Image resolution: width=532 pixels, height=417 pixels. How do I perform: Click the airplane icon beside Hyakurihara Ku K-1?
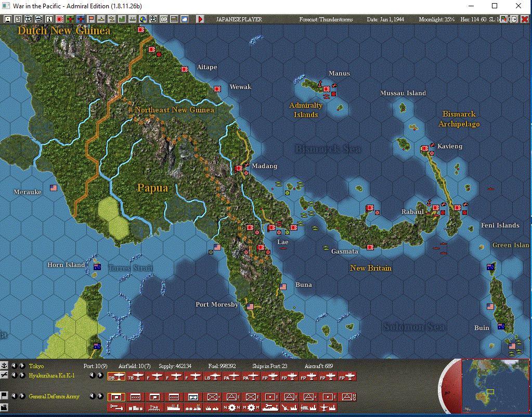point(4,375)
